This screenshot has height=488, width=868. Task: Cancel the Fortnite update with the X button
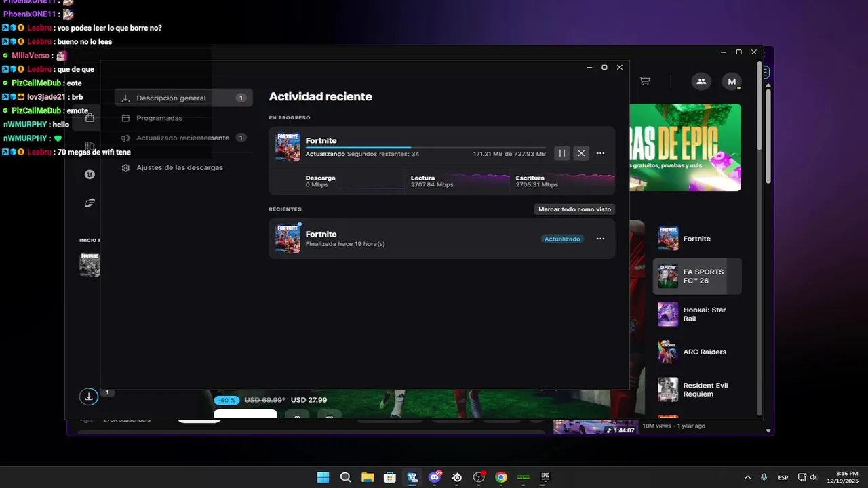pyautogui.click(x=581, y=153)
